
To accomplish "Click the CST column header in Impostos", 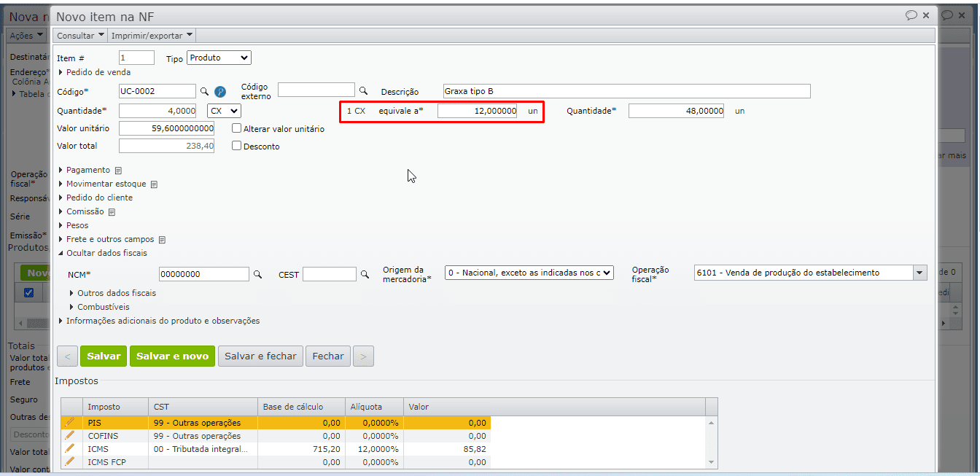I will [203, 407].
